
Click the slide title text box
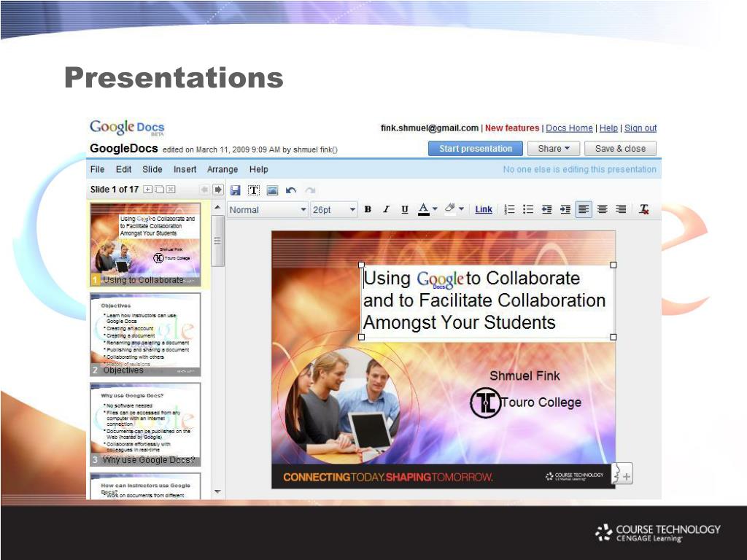[487, 301]
